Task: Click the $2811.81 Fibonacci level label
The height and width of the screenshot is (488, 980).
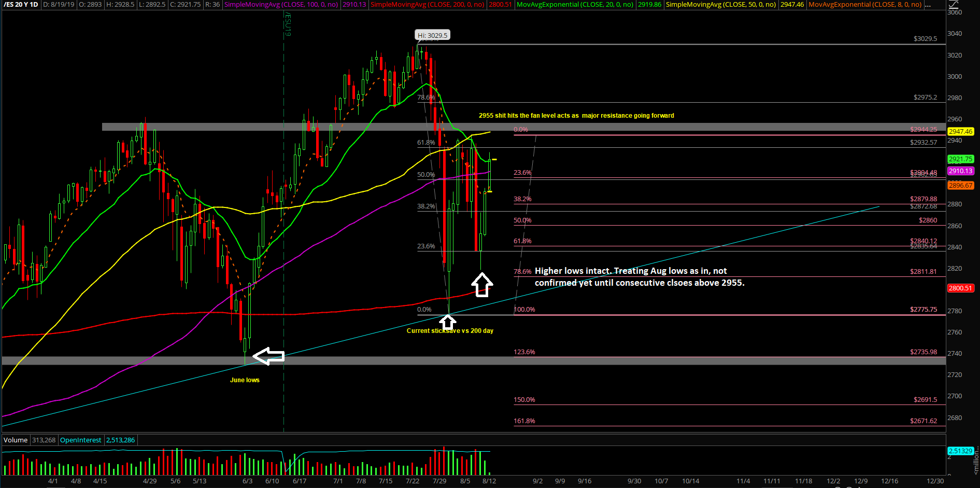Action: [x=924, y=272]
